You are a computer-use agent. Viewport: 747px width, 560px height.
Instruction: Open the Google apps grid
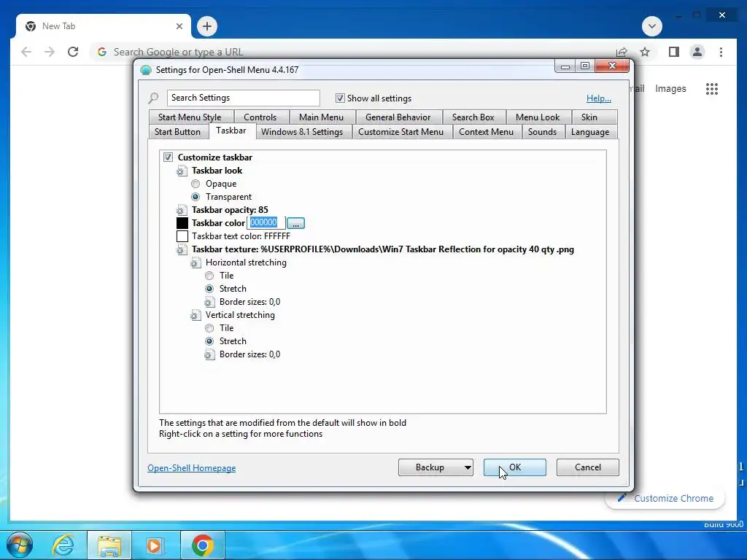(712, 88)
